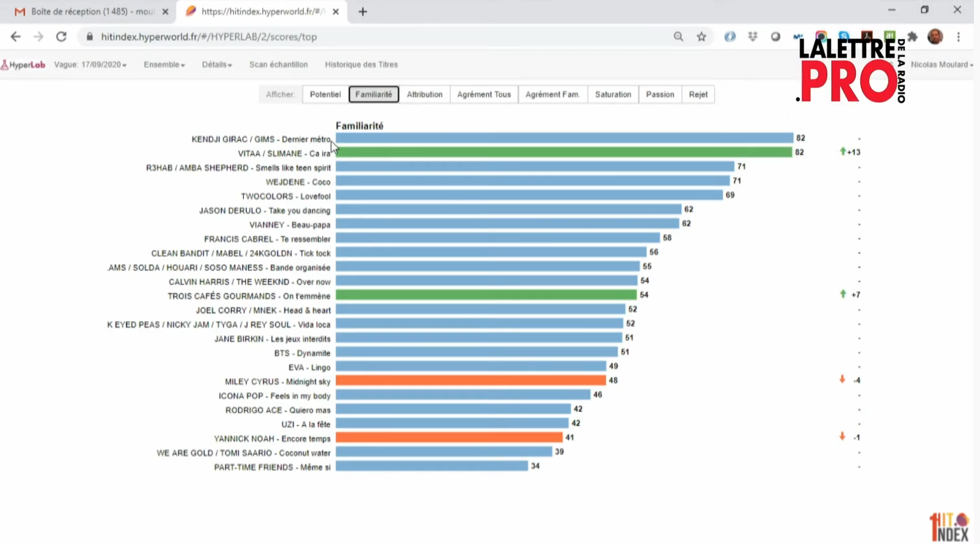This screenshot has width=980, height=544.
Task: Click the browser back arrow icon
Action: (16, 37)
